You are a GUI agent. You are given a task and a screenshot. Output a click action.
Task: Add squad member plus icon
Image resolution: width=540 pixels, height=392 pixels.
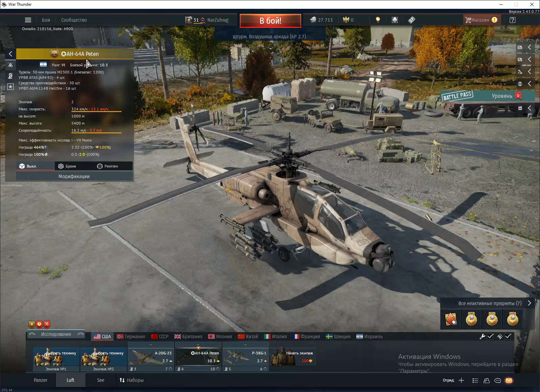tap(461, 380)
